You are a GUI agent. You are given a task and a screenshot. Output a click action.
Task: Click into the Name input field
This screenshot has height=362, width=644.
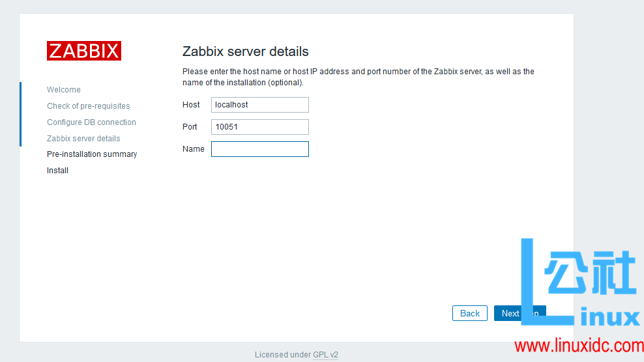tap(260, 149)
